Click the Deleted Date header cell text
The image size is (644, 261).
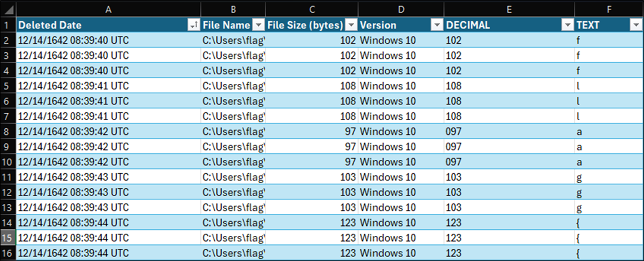50,26
